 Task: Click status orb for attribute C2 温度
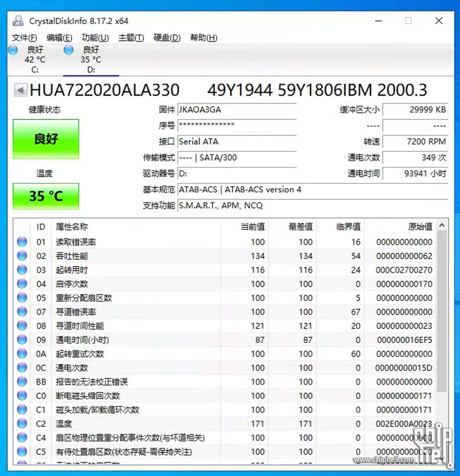point(22,423)
